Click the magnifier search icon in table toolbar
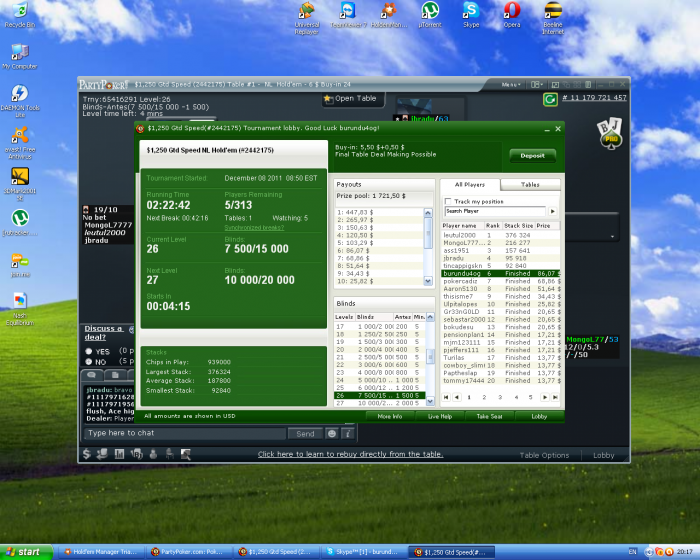 pyautogui.click(x=186, y=454)
